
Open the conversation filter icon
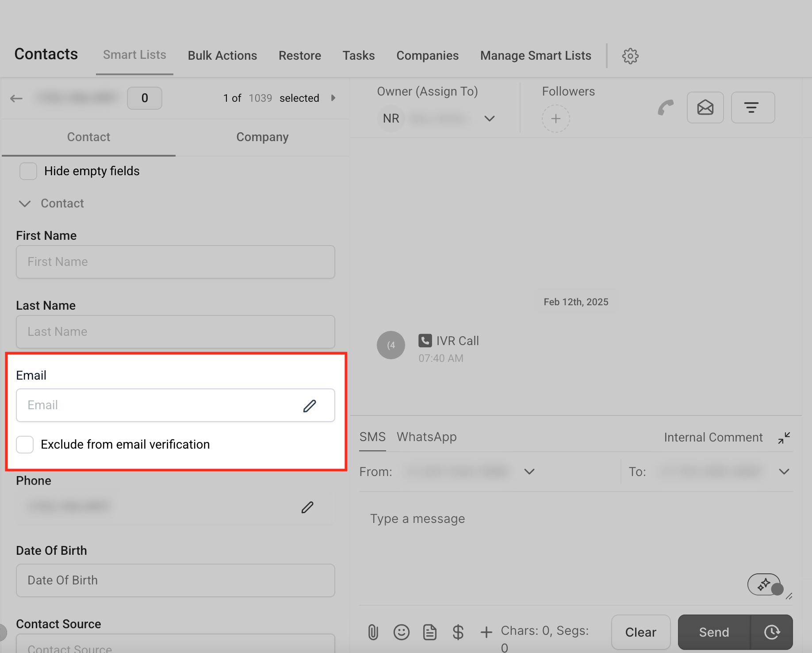pyautogui.click(x=753, y=108)
